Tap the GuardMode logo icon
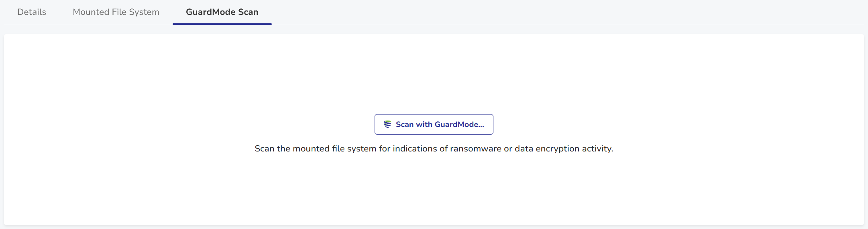This screenshot has width=868, height=229. point(387,125)
